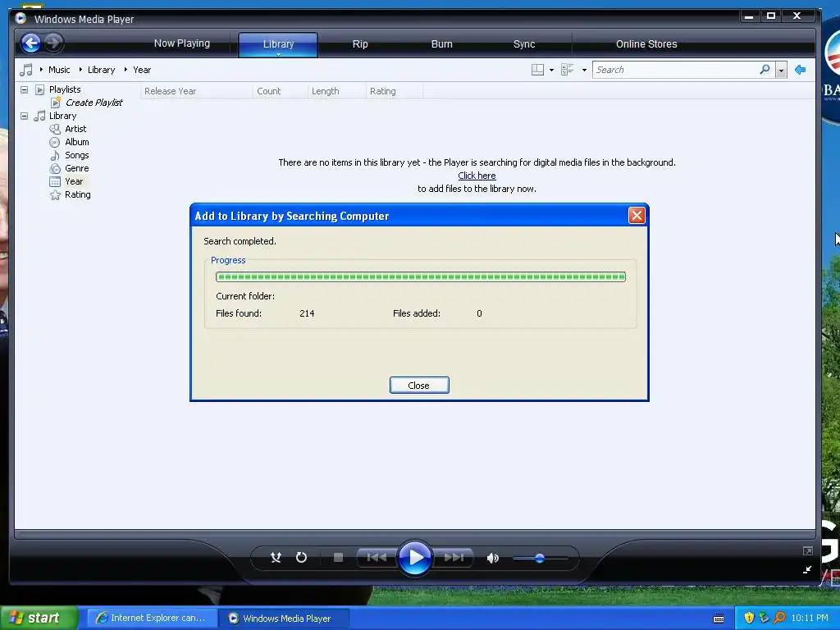Adjust the volume slider

pyautogui.click(x=540, y=558)
